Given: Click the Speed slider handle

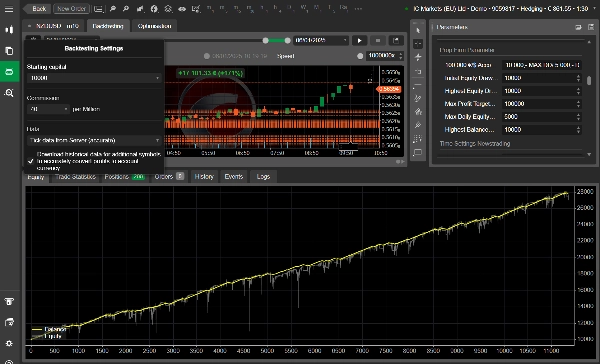Looking at the screenshot, I should (x=360, y=56).
